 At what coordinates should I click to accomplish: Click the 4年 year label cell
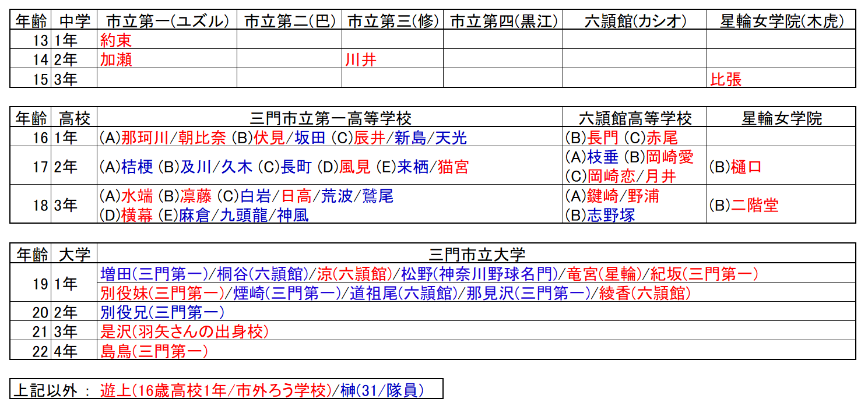click(74, 350)
